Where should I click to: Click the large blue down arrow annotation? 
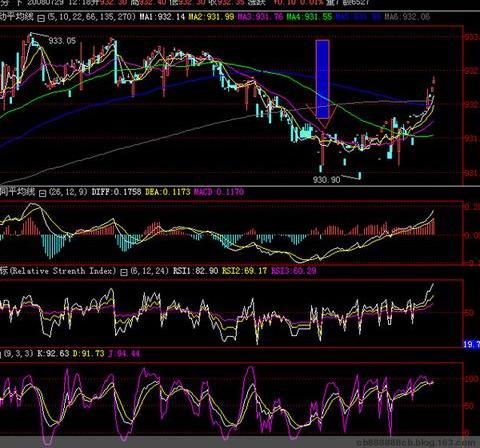[323, 84]
